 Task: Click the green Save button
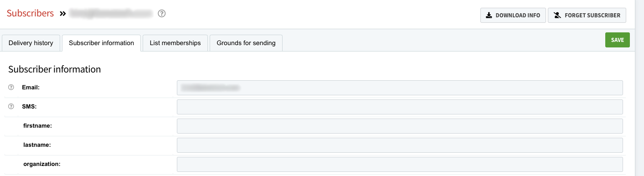pos(618,40)
